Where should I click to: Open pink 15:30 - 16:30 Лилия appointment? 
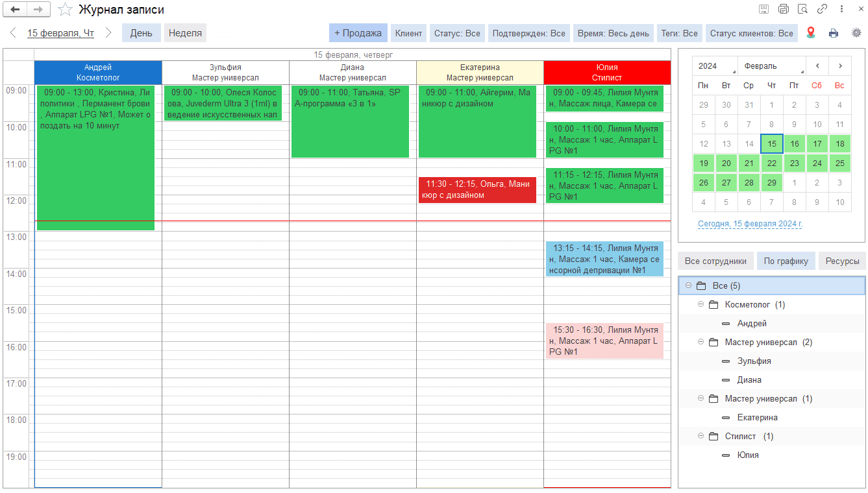[604, 341]
